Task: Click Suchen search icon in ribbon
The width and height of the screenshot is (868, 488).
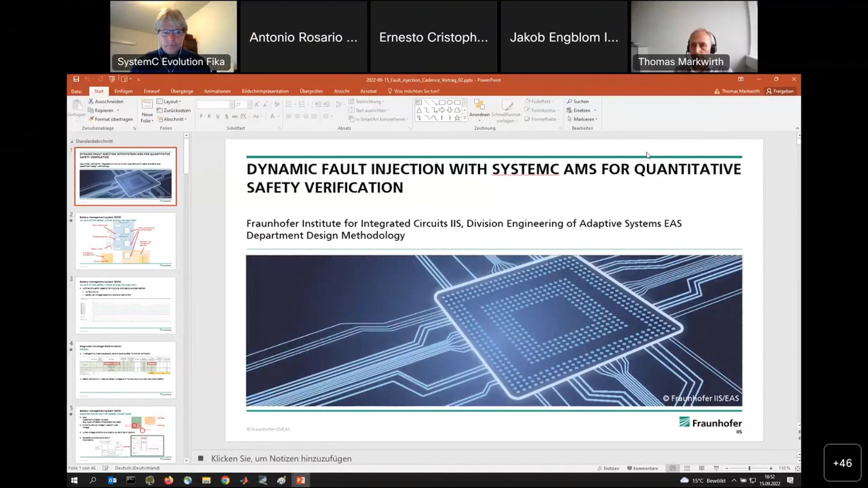Action: [x=570, y=102]
